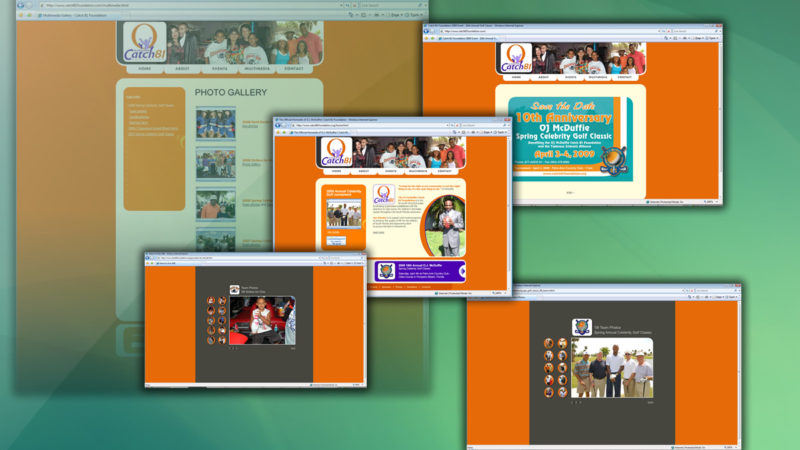This screenshot has height=450, width=800.
Task: Click the gallery logo icon in bottom-right window
Action: point(581,327)
